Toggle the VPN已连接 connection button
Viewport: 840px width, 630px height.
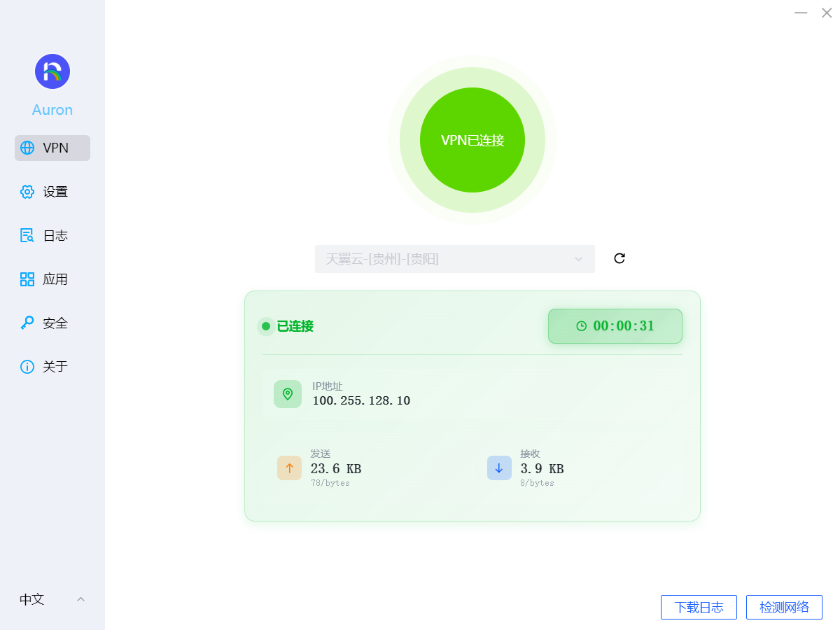(x=472, y=140)
